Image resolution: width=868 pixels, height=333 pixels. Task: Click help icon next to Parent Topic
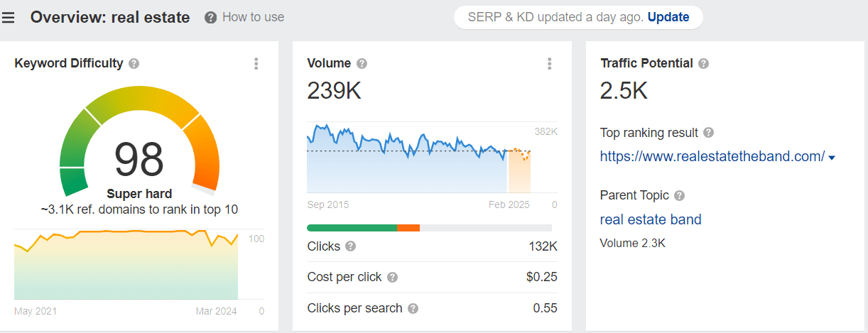(679, 195)
